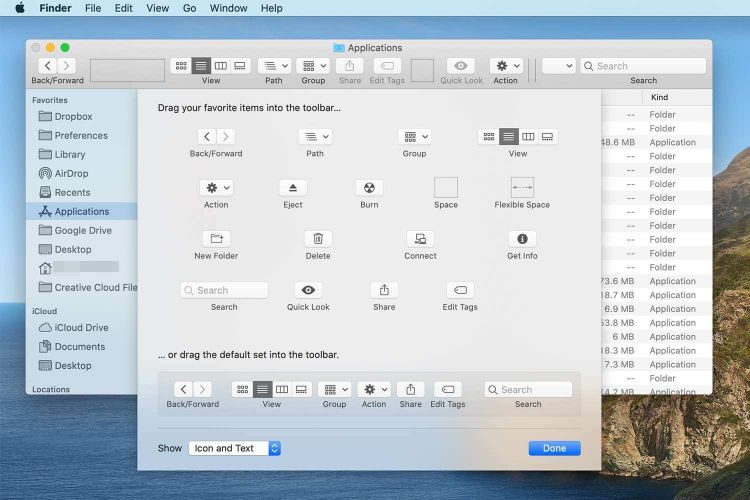Click the Edit Tags icon in sheet
Screen dimensions: 750x500
[460, 290]
